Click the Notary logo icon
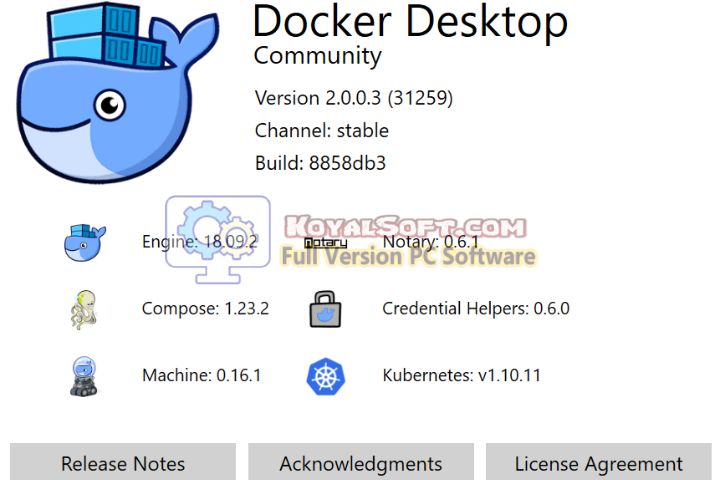 pyautogui.click(x=326, y=243)
